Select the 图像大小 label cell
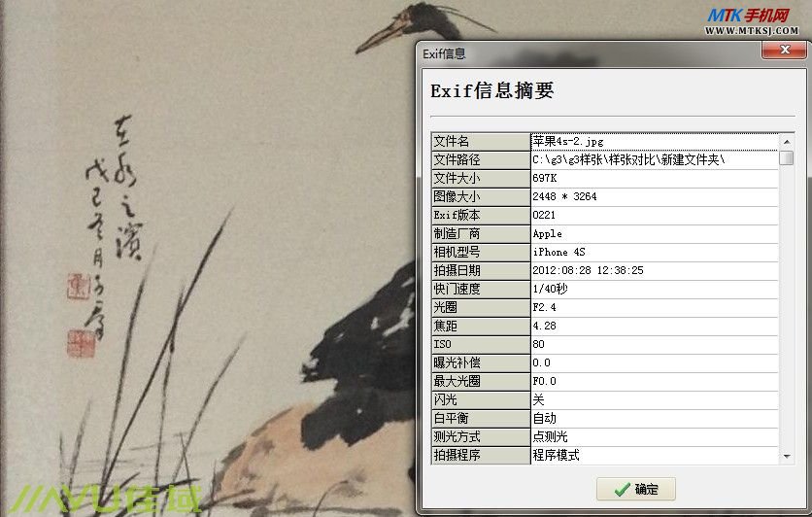This screenshot has width=812, height=517. [x=481, y=197]
